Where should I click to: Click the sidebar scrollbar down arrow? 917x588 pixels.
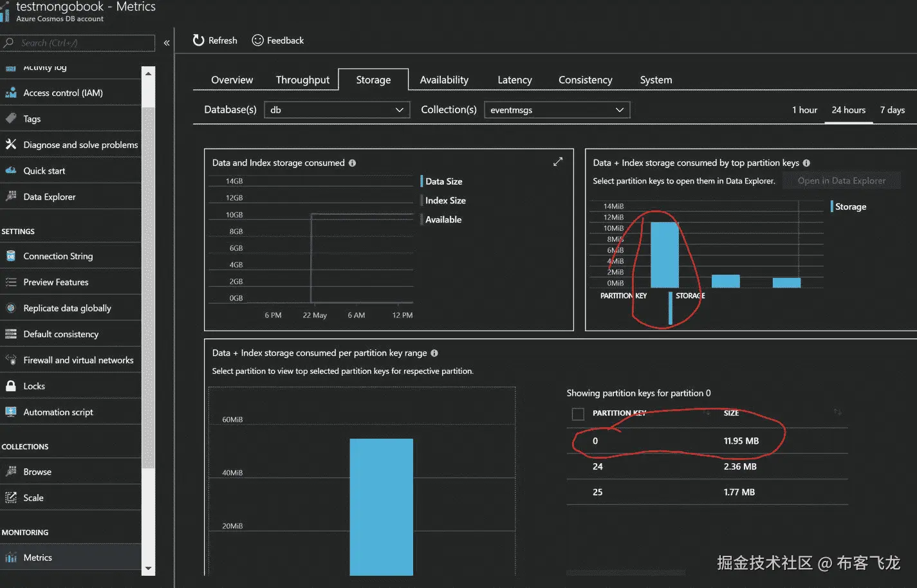point(149,569)
